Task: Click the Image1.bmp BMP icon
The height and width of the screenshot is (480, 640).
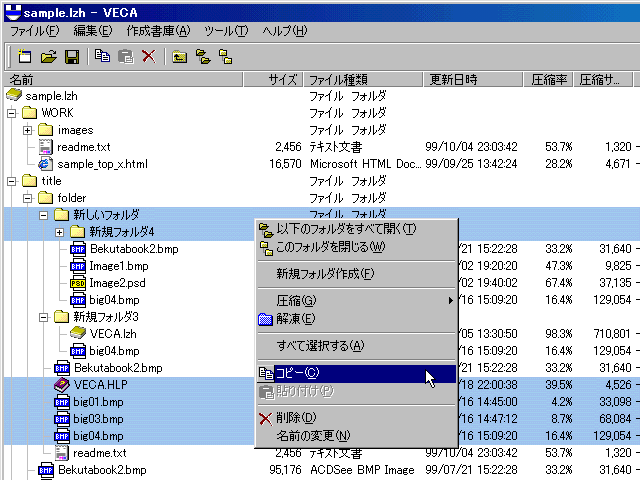Action: [x=78, y=266]
